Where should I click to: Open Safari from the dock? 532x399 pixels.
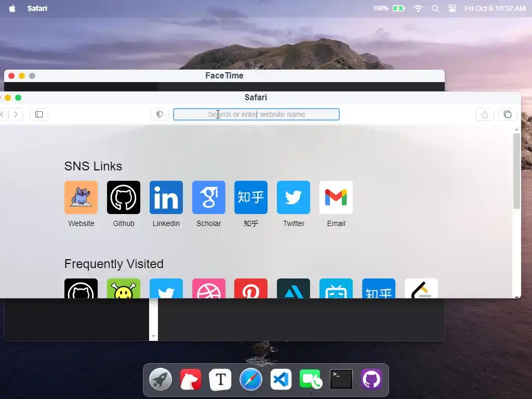point(251,379)
